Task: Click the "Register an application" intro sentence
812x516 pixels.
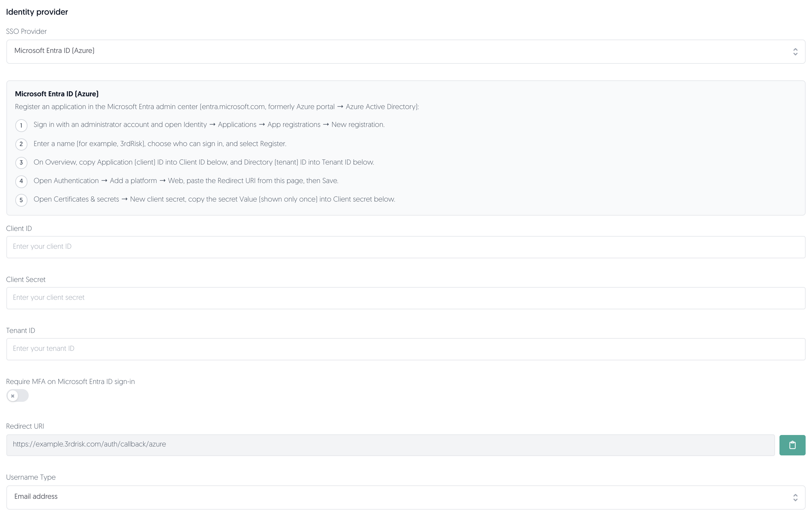Action: tap(217, 107)
